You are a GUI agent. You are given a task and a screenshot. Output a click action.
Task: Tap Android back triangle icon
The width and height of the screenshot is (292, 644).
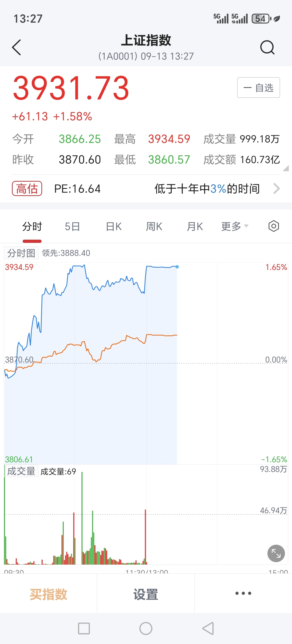tap(208, 628)
